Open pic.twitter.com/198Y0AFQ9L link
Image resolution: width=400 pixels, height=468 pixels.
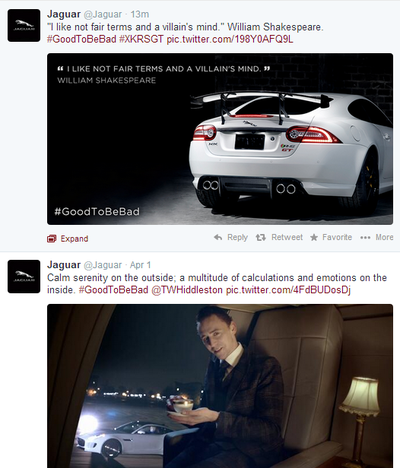coord(230,39)
